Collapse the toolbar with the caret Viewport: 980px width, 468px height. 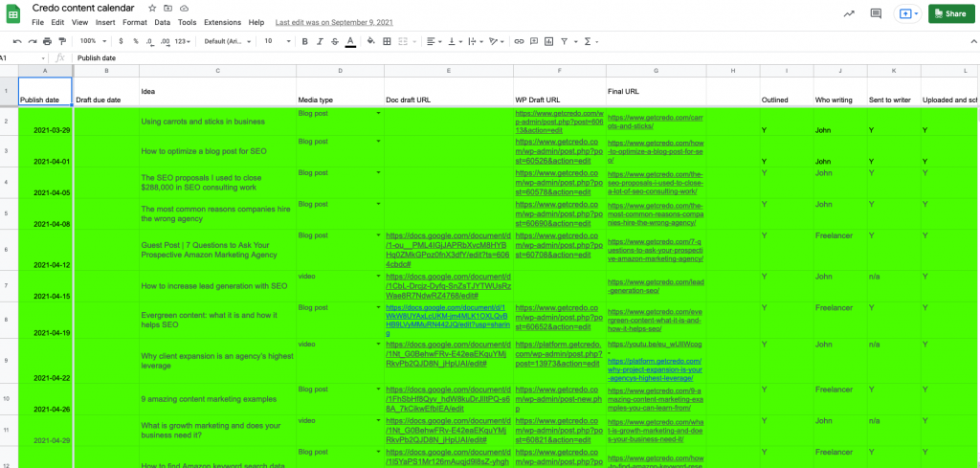[973, 41]
